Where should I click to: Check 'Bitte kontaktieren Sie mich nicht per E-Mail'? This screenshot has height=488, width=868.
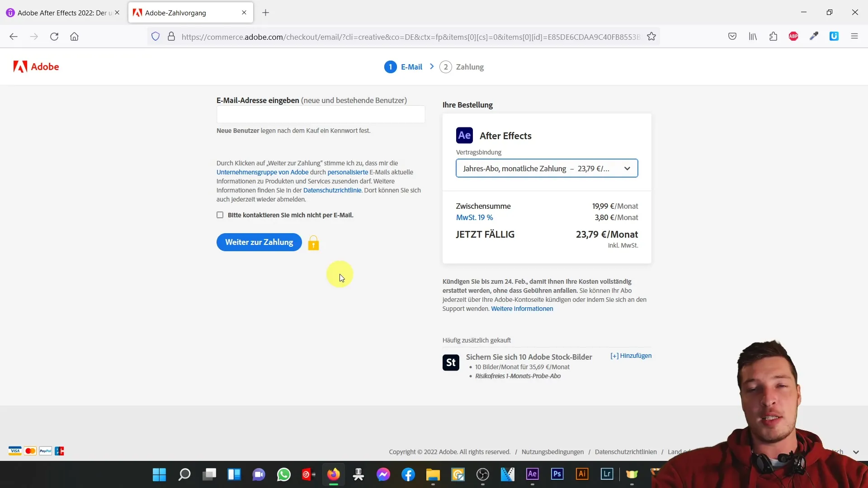pos(220,215)
